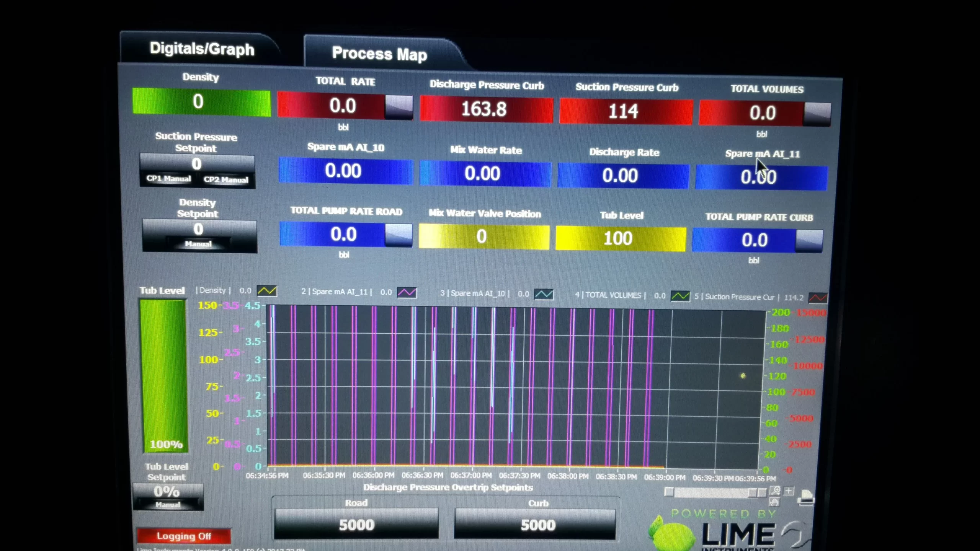Switch to Digitals/Graph tab

[x=202, y=49]
